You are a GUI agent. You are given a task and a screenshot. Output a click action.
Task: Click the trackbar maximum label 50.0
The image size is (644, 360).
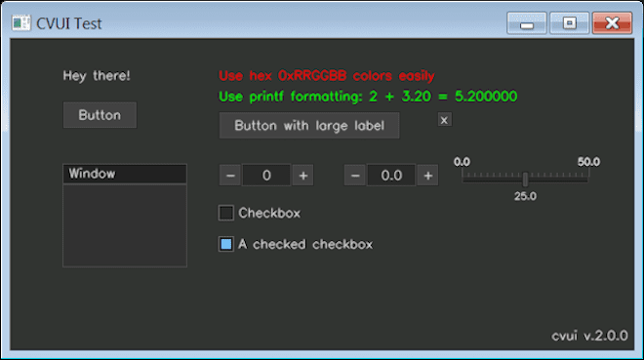[589, 162]
